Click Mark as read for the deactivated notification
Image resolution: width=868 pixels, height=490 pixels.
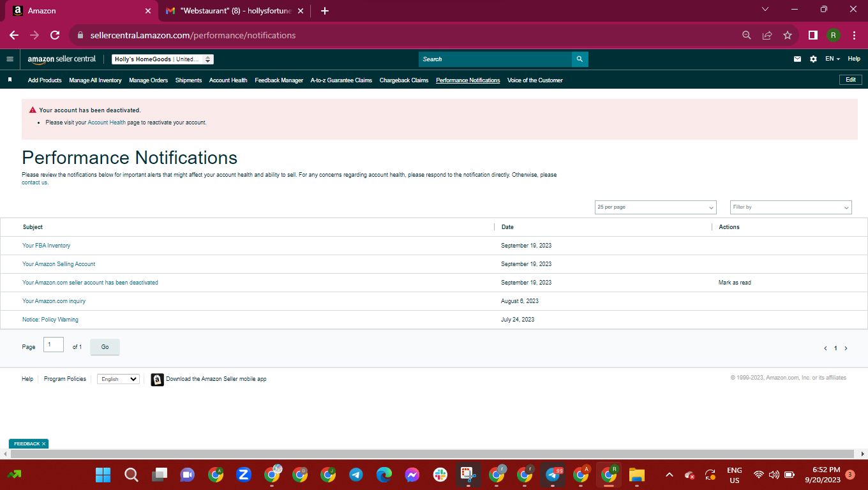pyautogui.click(x=735, y=283)
